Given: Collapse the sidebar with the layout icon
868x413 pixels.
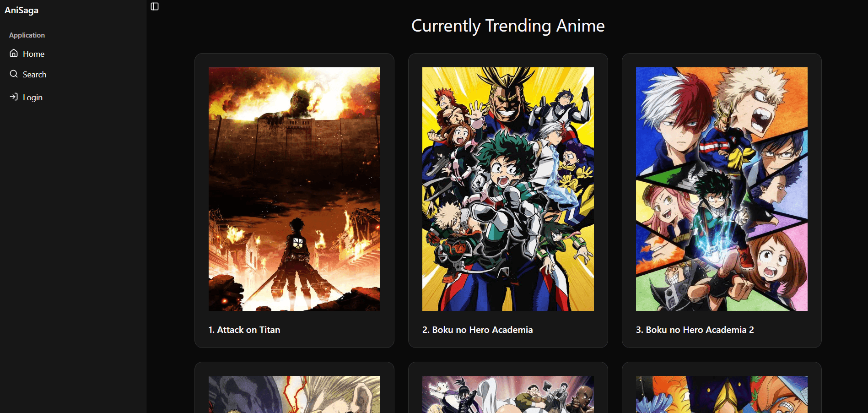Looking at the screenshot, I should click(x=154, y=6).
